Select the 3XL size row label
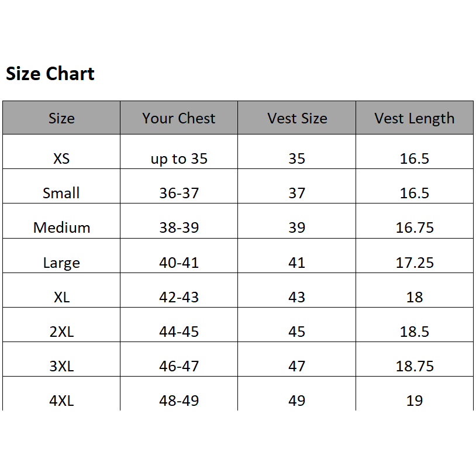The width and height of the screenshot is (476, 476). tap(61, 366)
